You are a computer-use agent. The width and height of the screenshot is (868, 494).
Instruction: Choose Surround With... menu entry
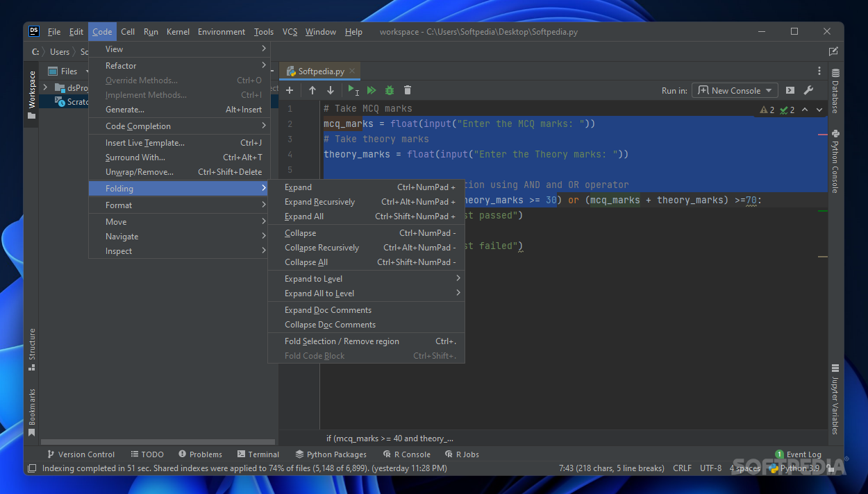click(179, 157)
